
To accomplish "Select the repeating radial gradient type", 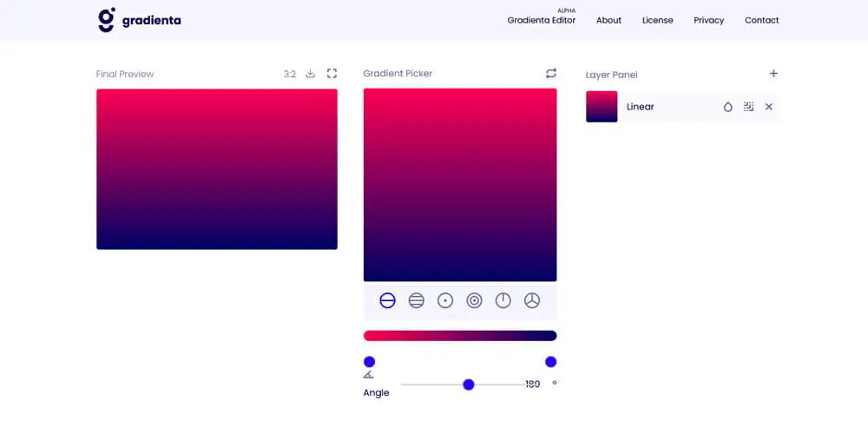I will click(475, 300).
